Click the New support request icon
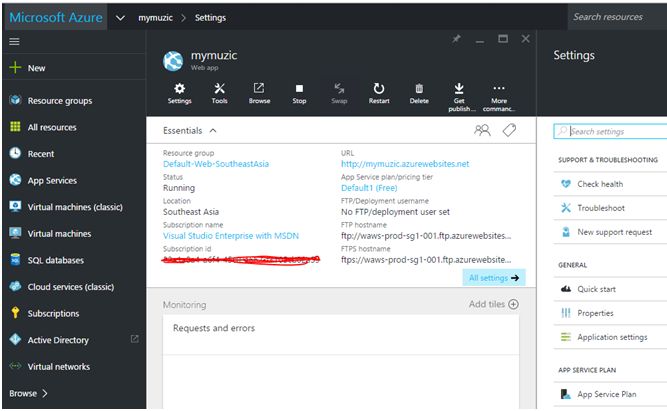 click(566, 232)
